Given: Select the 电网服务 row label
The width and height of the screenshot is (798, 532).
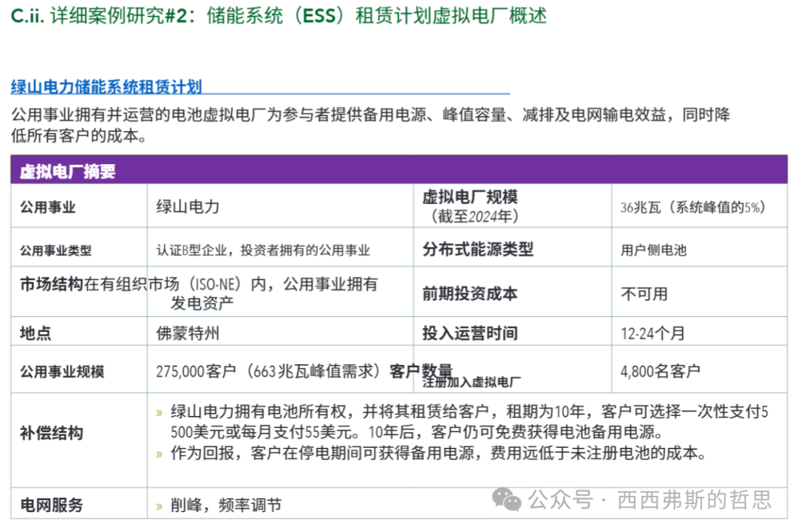Looking at the screenshot, I should point(51,506).
